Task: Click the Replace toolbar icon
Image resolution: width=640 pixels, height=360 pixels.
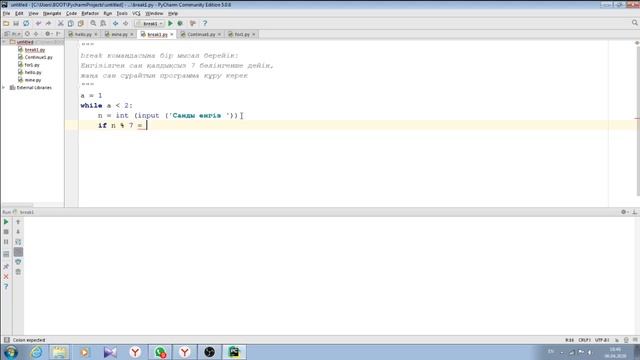Action: point(103,24)
